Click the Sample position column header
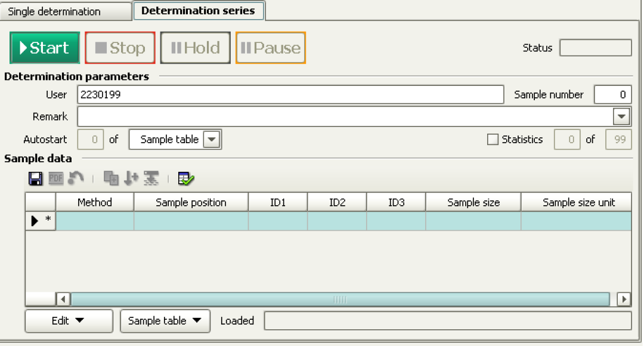The image size is (644, 346). coord(191,202)
